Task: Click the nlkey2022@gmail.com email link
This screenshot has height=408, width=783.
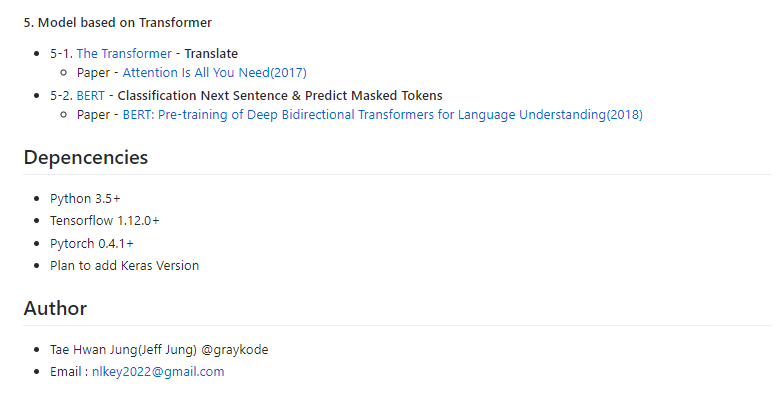Action: tap(158, 372)
